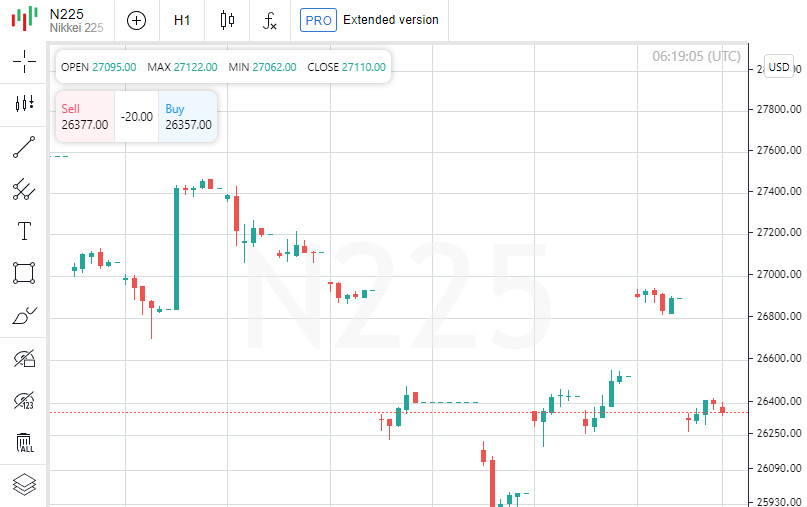
Task: Delete all drawings with trash ALL icon
Action: [x=24, y=443]
